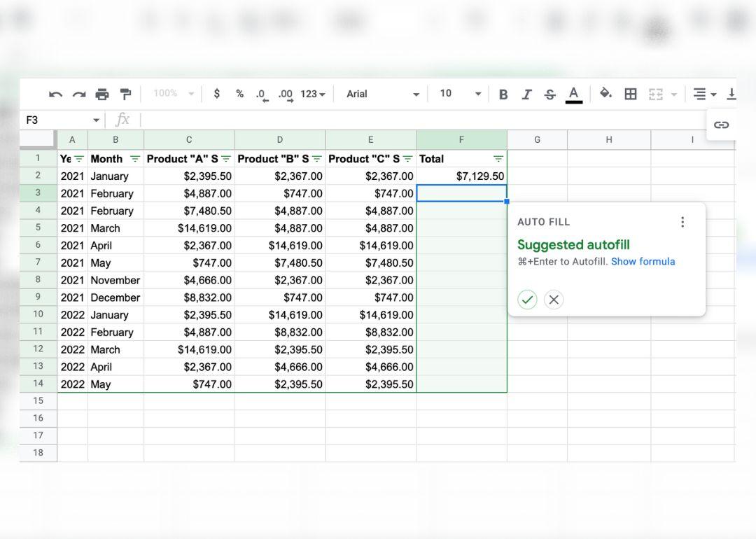Open the Fill color bucket
The height and width of the screenshot is (539, 756).
[x=606, y=94]
